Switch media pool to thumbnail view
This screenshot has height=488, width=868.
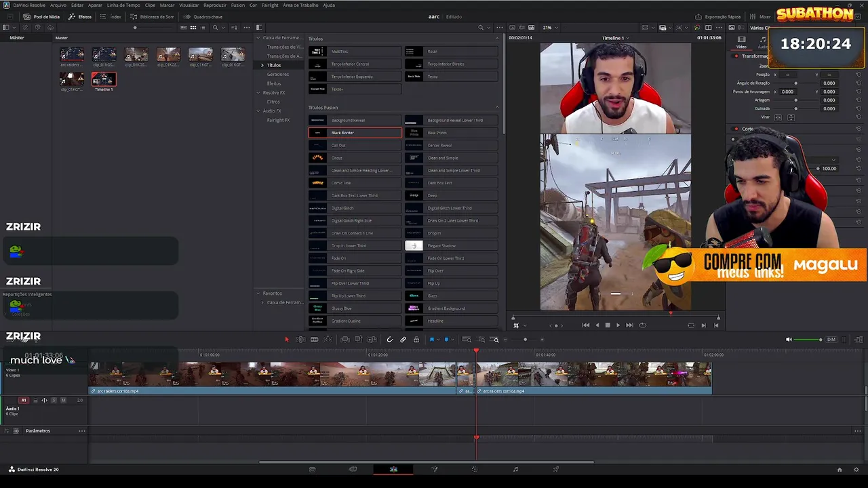[193, 28]
